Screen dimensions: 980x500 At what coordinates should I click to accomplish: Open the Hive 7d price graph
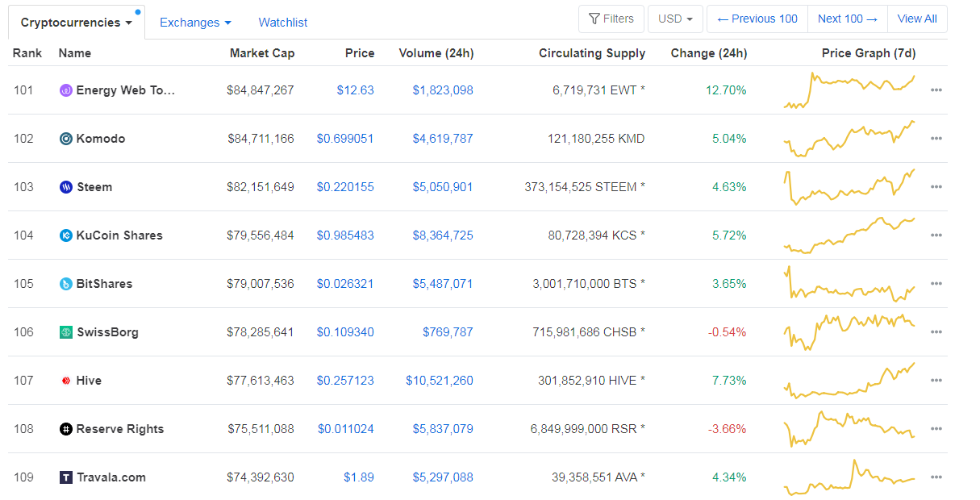(849, 381)
